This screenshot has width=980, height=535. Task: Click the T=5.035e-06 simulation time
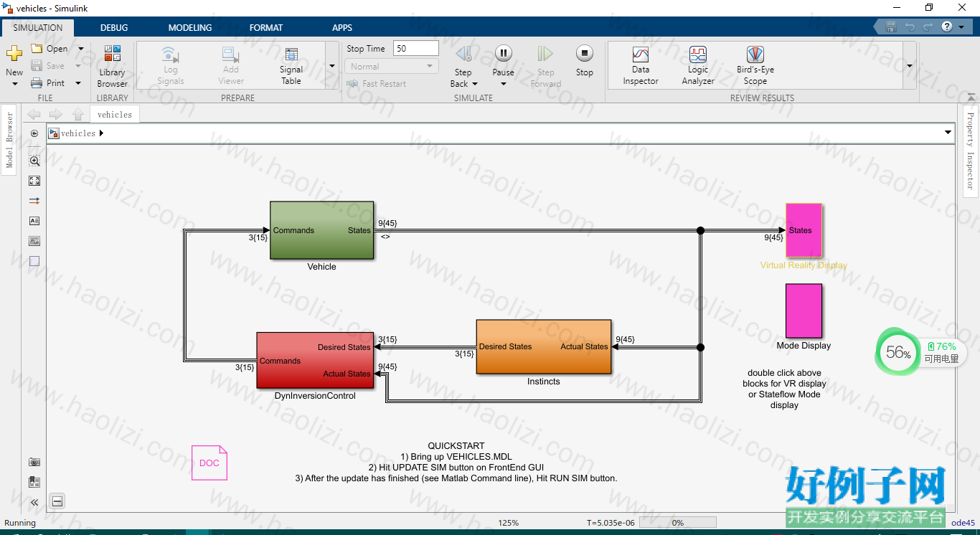[x=611, y=523]
